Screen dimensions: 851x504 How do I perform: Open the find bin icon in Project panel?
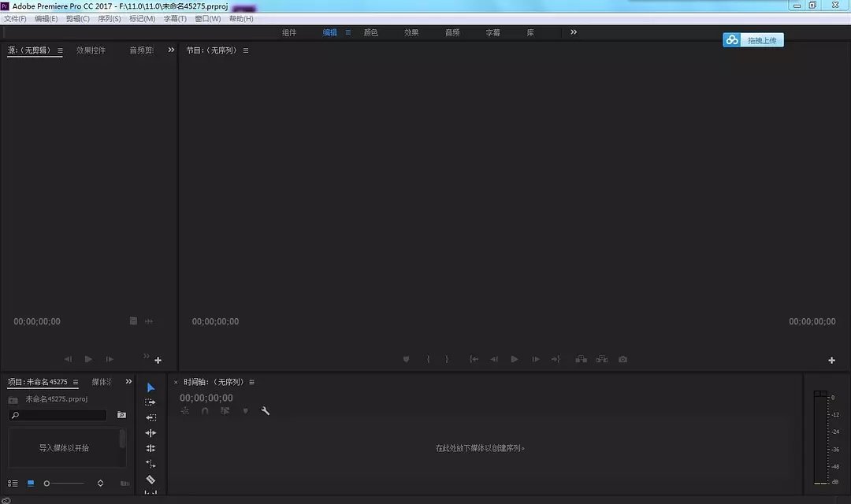pos(121,415)
